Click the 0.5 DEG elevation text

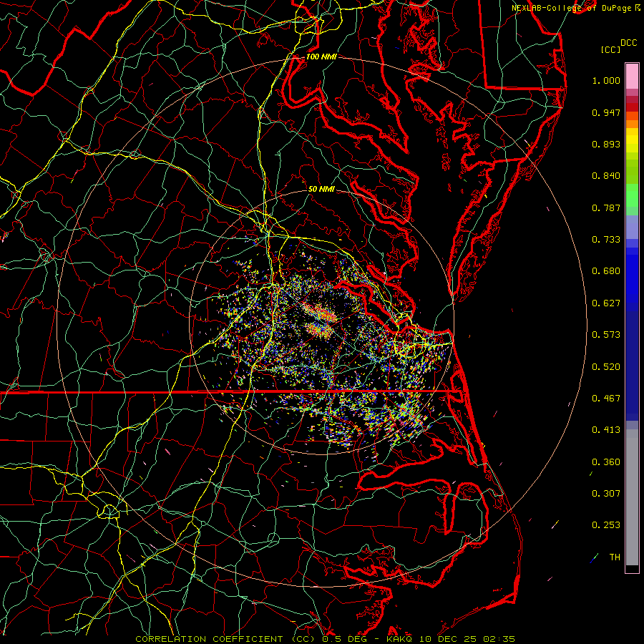click(344, 639)
